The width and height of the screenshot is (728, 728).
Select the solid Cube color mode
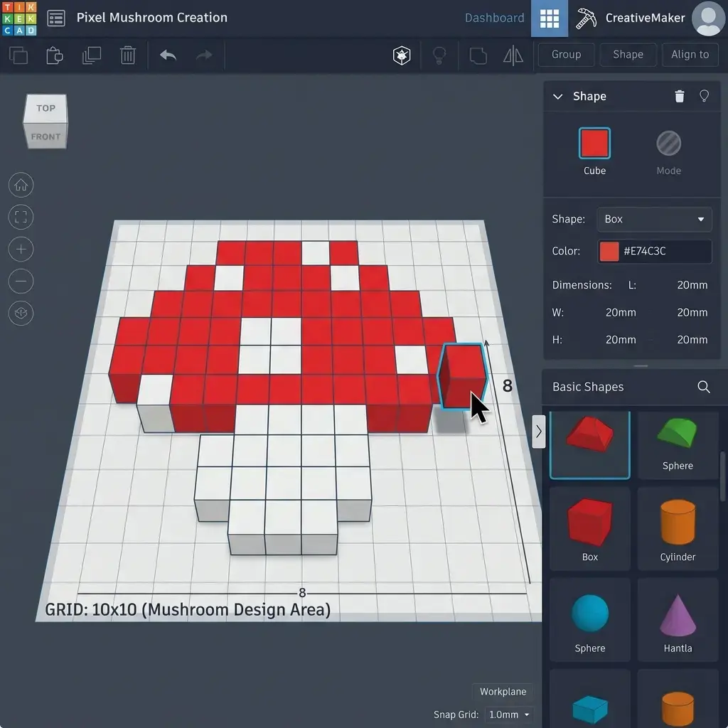(594, 143)
